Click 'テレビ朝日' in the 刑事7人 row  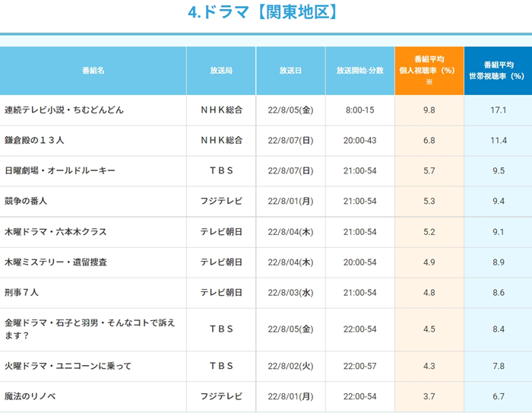tap(222, 292)
